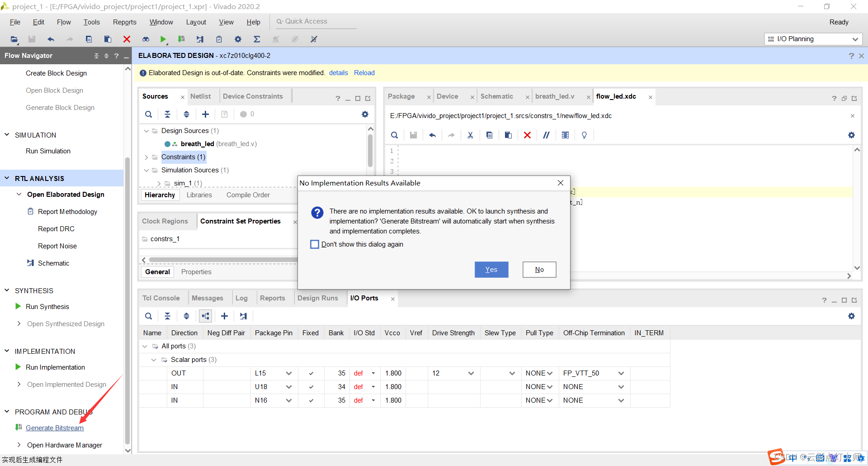868x466 pixels.
Task: Toggle the Fixed checkmark for pin U18
Action: click(311, 387)
